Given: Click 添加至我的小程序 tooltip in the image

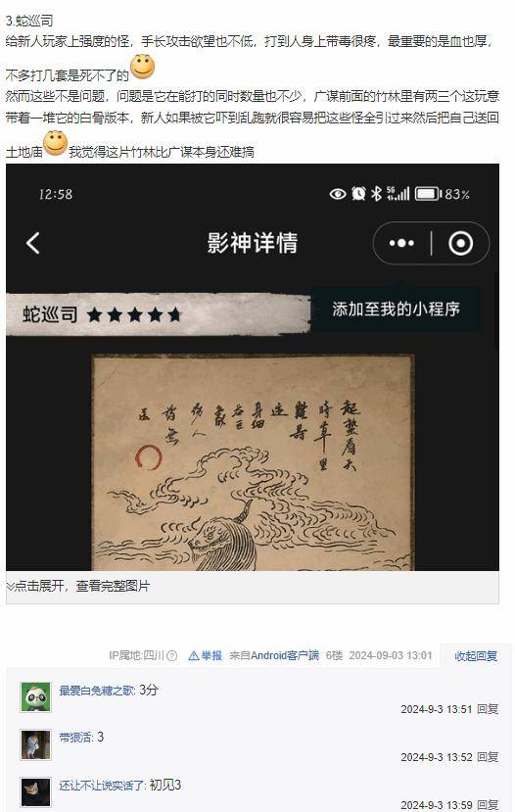Looking at the screenshot, I should click(396, 310).
